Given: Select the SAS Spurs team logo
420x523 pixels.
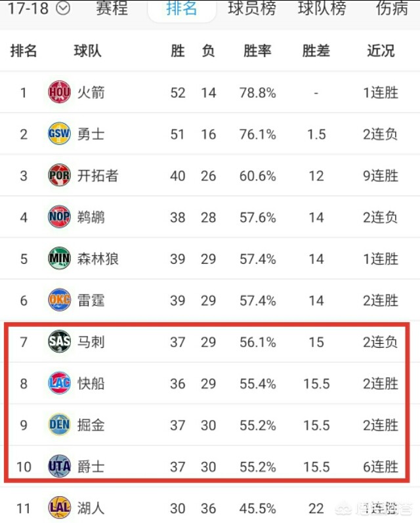Looking at the screenshot, I should click(59, 341).
